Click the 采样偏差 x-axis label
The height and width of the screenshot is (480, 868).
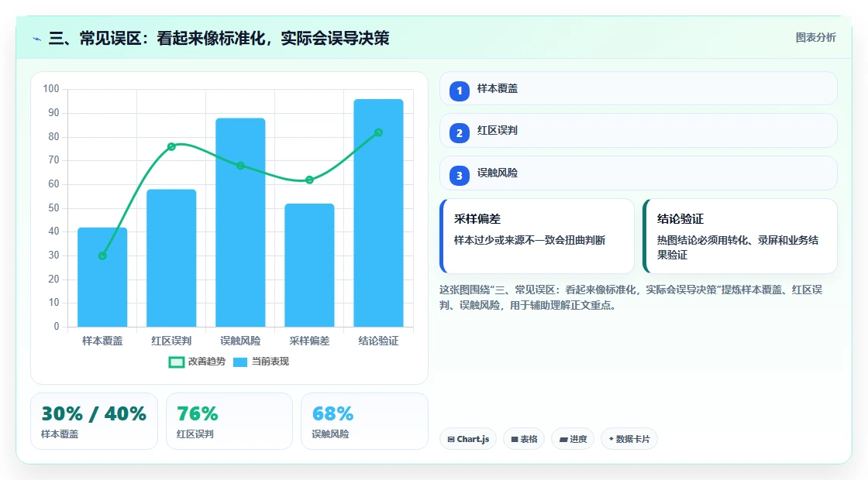point(309,341)
